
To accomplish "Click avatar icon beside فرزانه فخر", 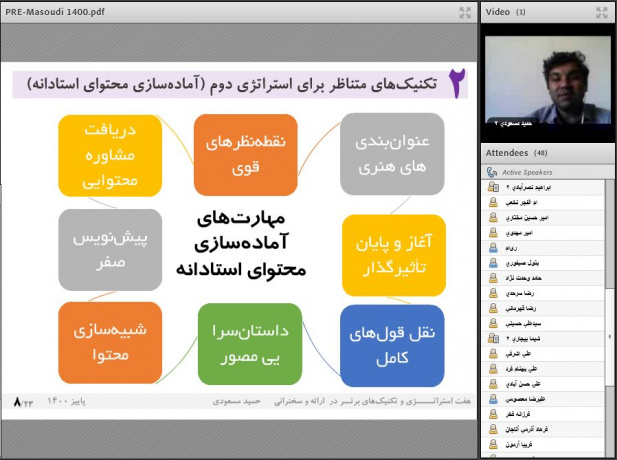I will [493, 412].
